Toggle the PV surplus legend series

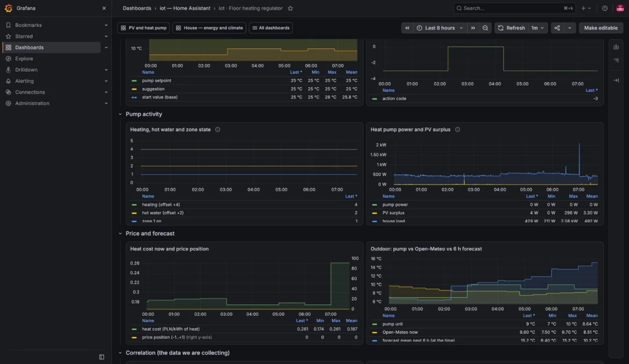(x=393, y=213)
